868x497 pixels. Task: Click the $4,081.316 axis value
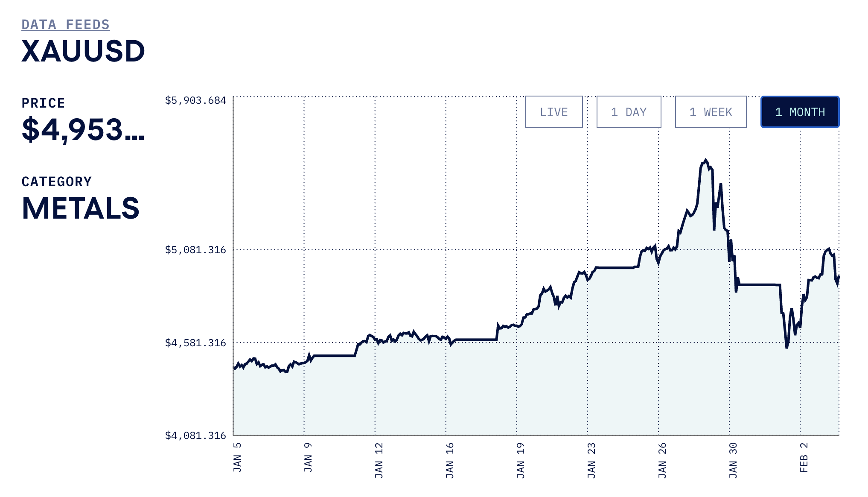pyautogui.click(x=195, y=435)
